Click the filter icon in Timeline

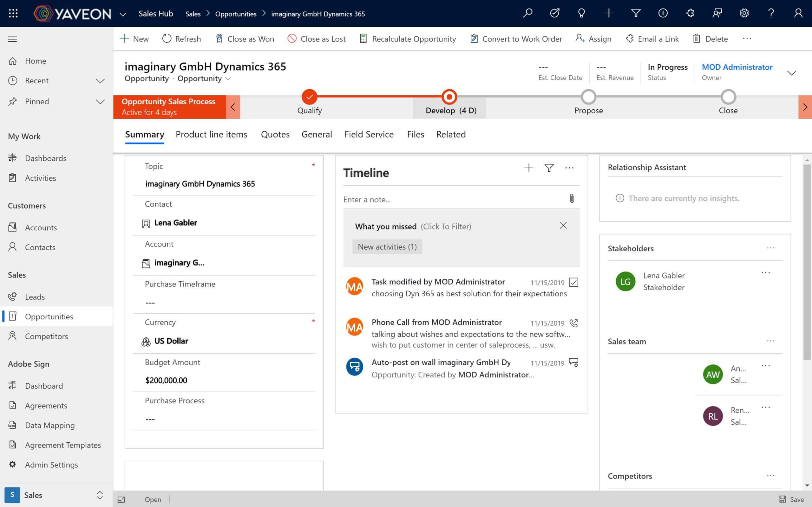[x=549, y=168]
